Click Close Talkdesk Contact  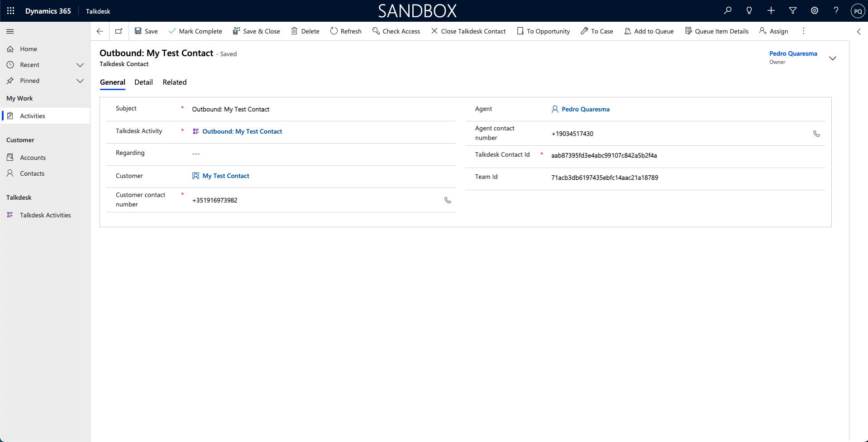pyautogui.click(x=468, y=31)
